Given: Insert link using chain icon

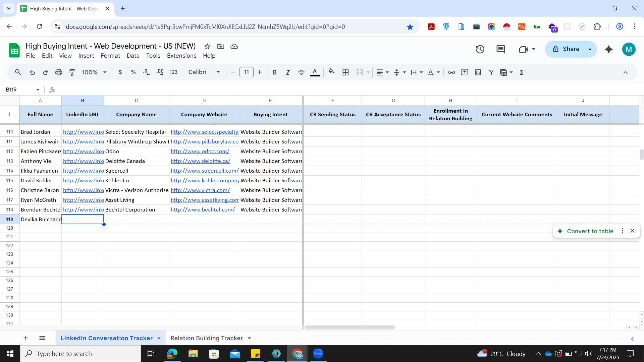Looking at the screenshot, I should tap(451, 72).
